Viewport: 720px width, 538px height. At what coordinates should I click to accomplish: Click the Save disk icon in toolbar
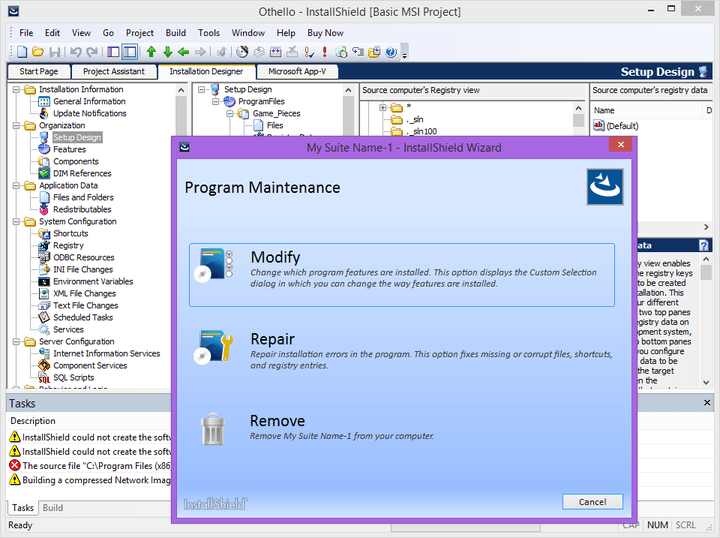[x=55, y=52]
